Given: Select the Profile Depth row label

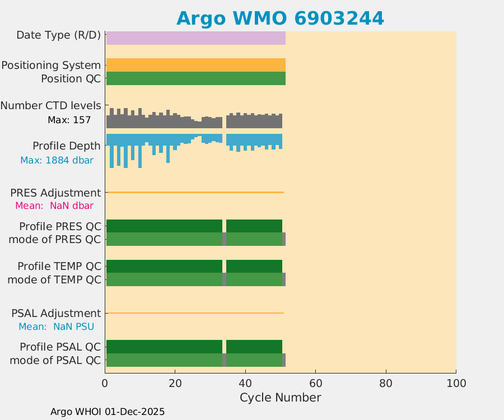Looking at the screenshot, I should (67, 146).
